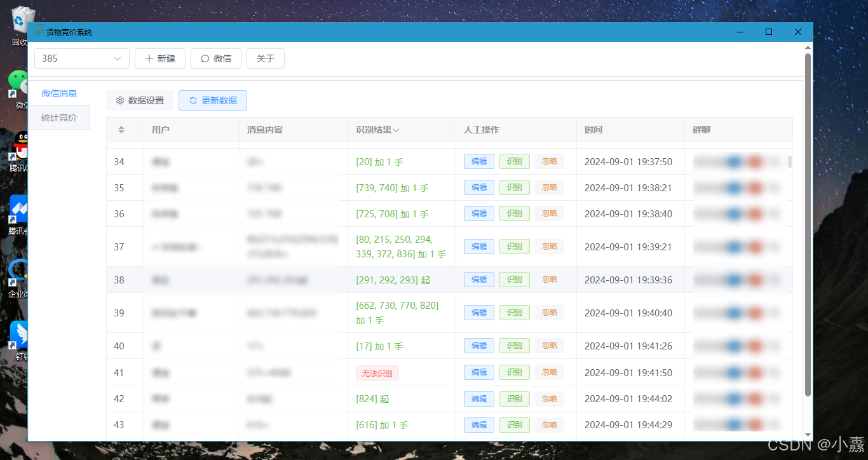Viewport: 868px width, 460px height.
Task: Click 编辑 in row 42
Action: 479,399
